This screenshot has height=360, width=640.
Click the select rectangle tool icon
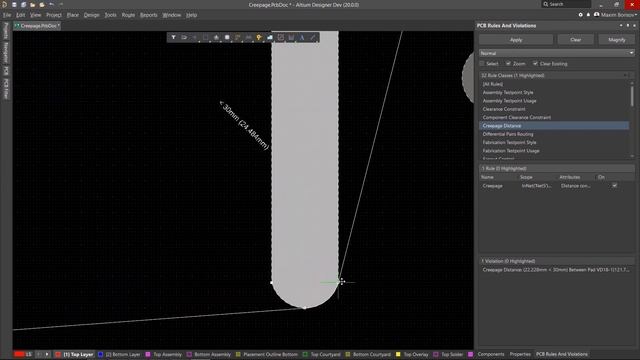(x=205, y=38)
